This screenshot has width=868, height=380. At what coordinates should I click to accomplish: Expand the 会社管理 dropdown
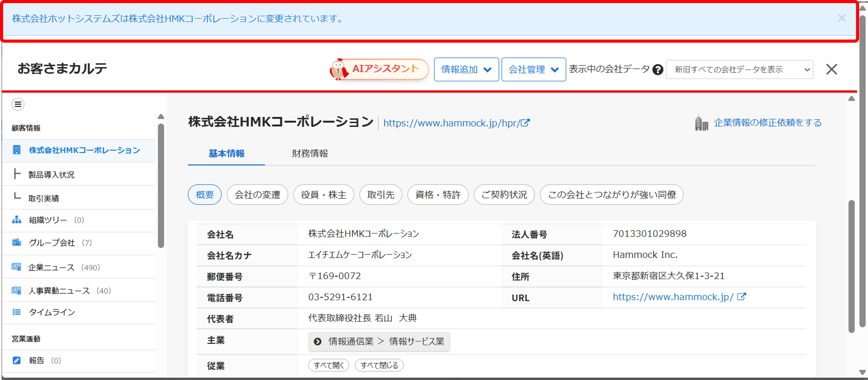pyautogui.click(x=533, y=69)
